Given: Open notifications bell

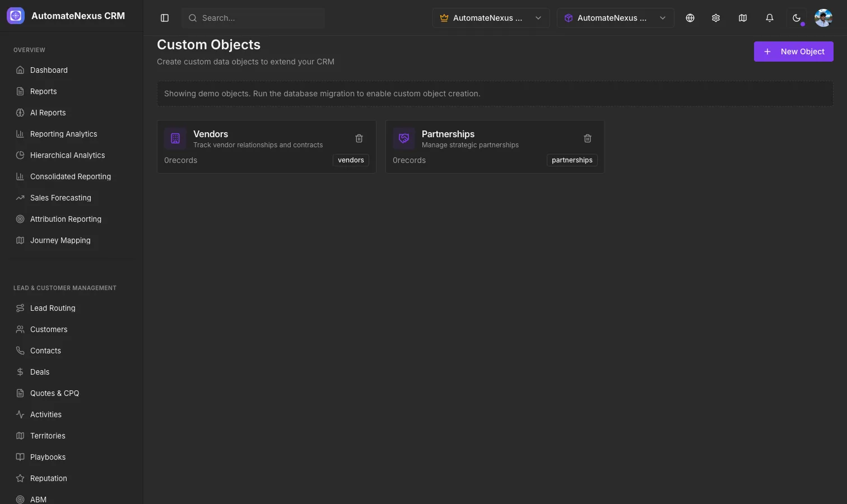Looking at the screenshot, I should [770, 18].
